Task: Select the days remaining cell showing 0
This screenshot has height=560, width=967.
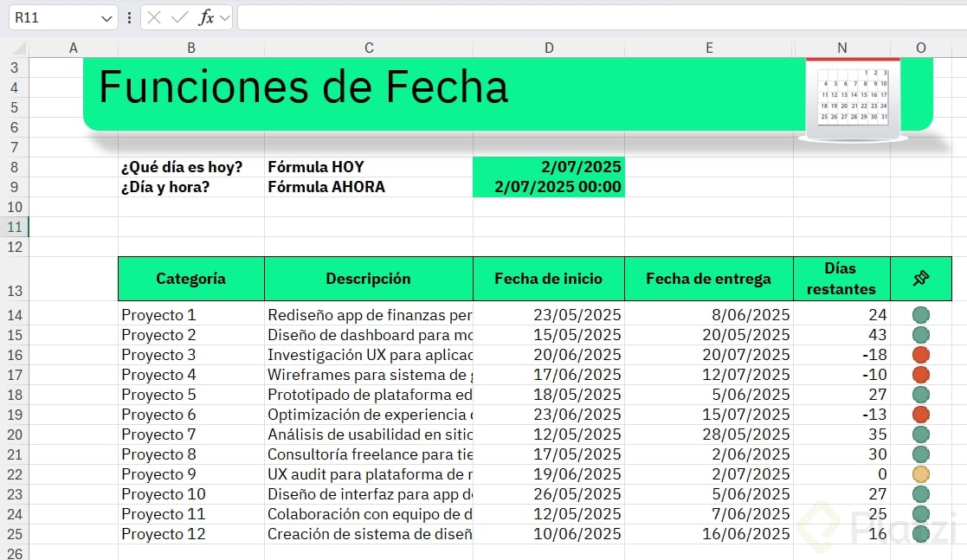Action: [841, 474]
